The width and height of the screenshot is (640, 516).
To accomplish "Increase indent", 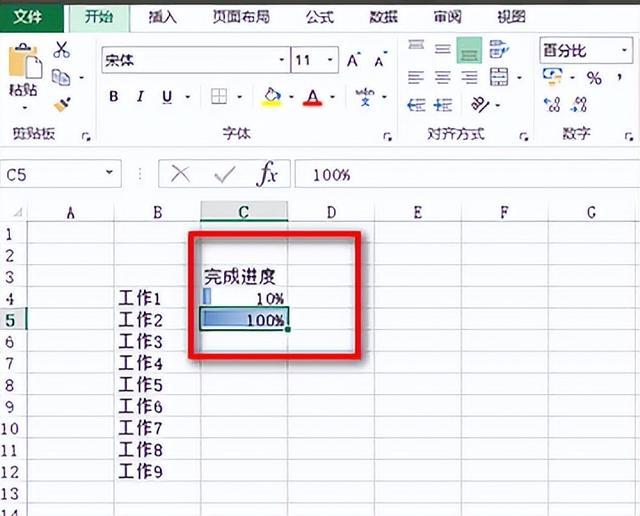I will coord(443,105).
